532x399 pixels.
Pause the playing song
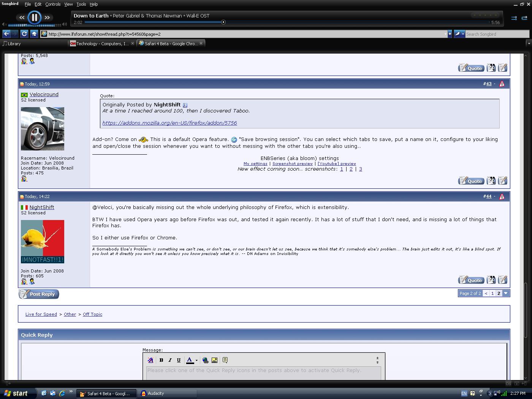point(34,17)
